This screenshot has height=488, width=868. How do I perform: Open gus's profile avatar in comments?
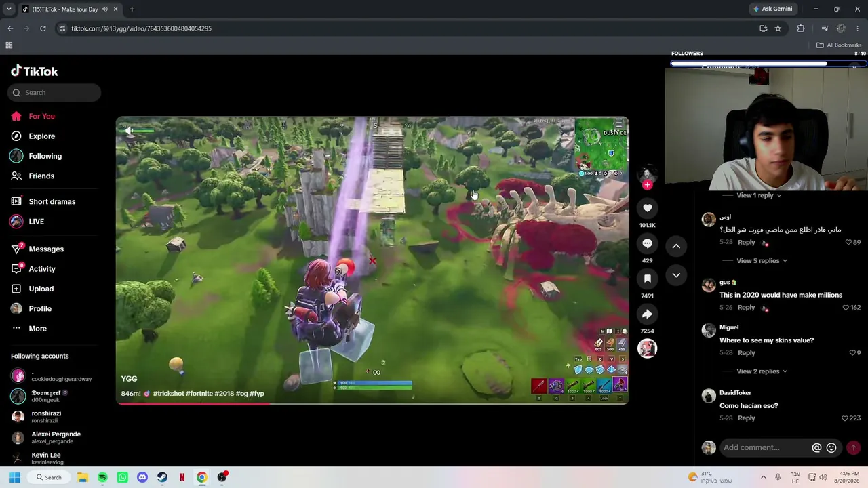(x=709, y=286)
